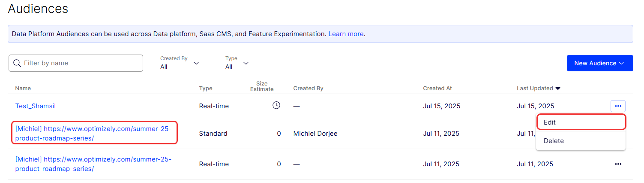Select Edit from the context menu
The image size is (644, 183).
click(x=581, y=122)
